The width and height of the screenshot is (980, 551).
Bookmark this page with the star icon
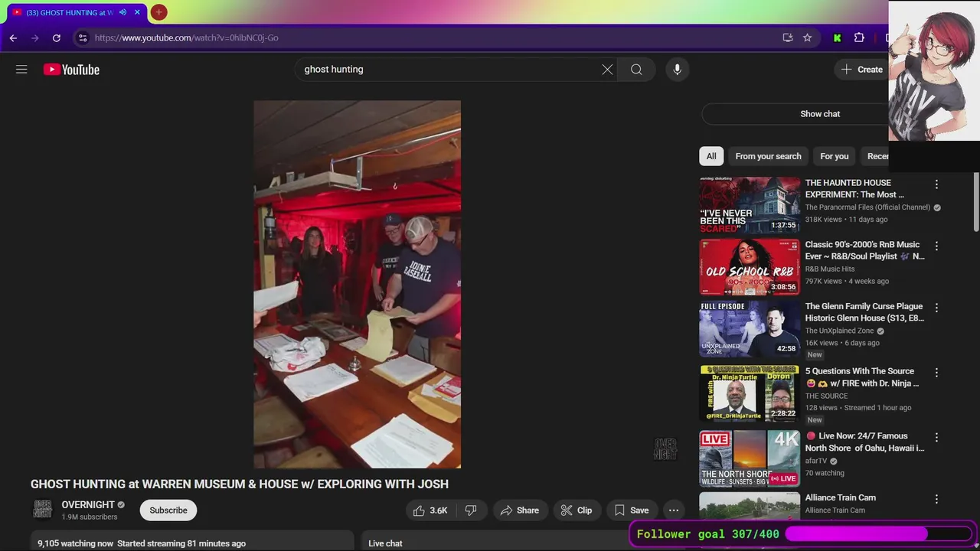pyautogui.click(x=807, y=37)
